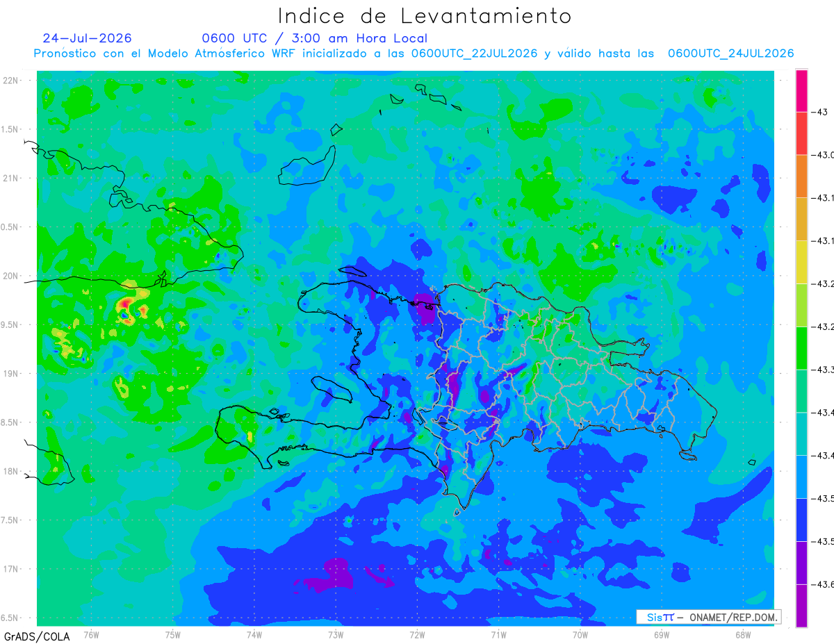This screenshot has width=834, height=644.
Task: Click the 70W longitude label
Action: 580,634
